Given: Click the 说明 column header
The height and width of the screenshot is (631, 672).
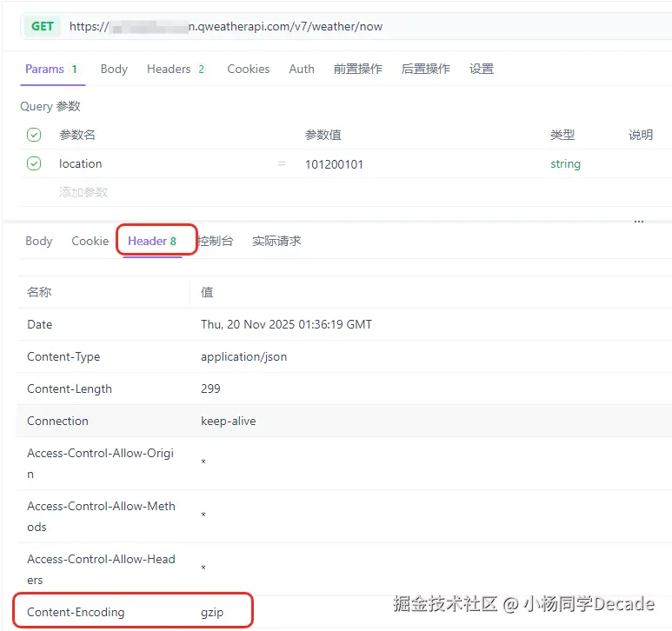Looking at the screenshot, I should tap(641, 135).
